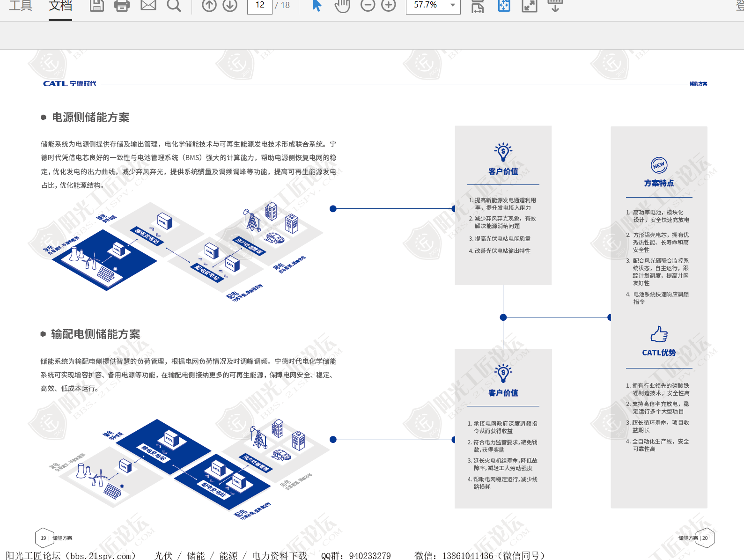Print the document with the printer icon

(x=122, y=6)
